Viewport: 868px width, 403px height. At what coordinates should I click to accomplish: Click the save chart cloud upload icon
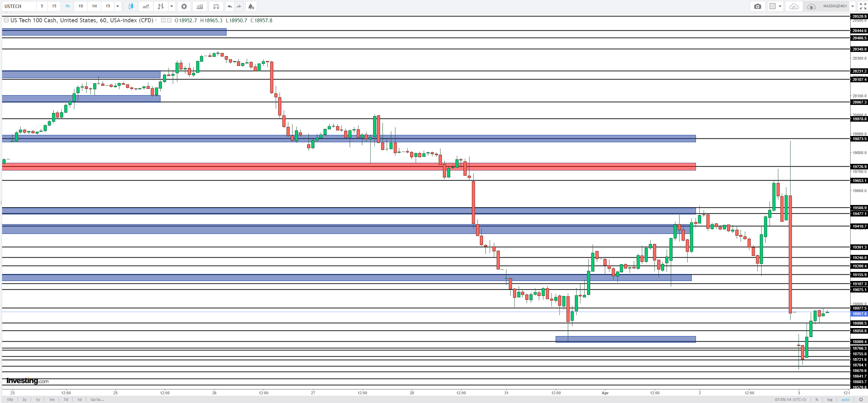pyautogui.click(x=811, y=6)
